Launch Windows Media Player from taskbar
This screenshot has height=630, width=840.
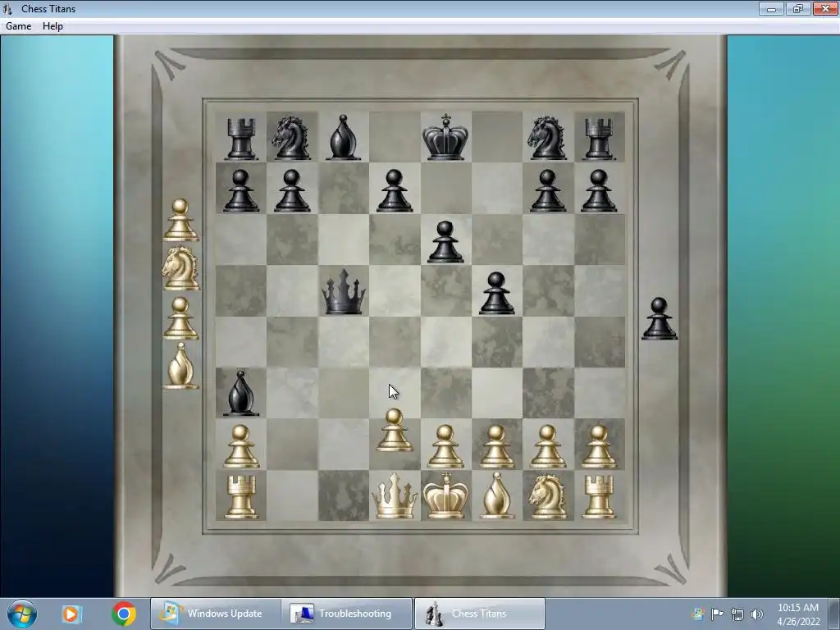(71, 614)
